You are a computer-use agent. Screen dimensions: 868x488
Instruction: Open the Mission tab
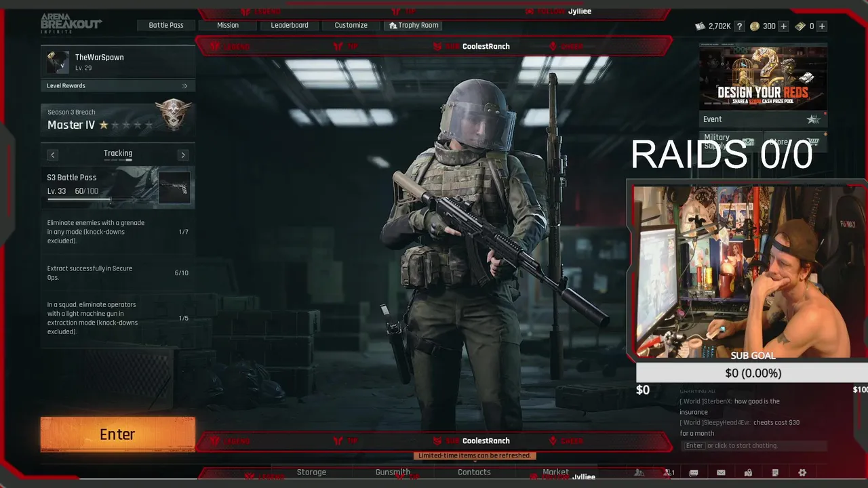coord(228,25)
